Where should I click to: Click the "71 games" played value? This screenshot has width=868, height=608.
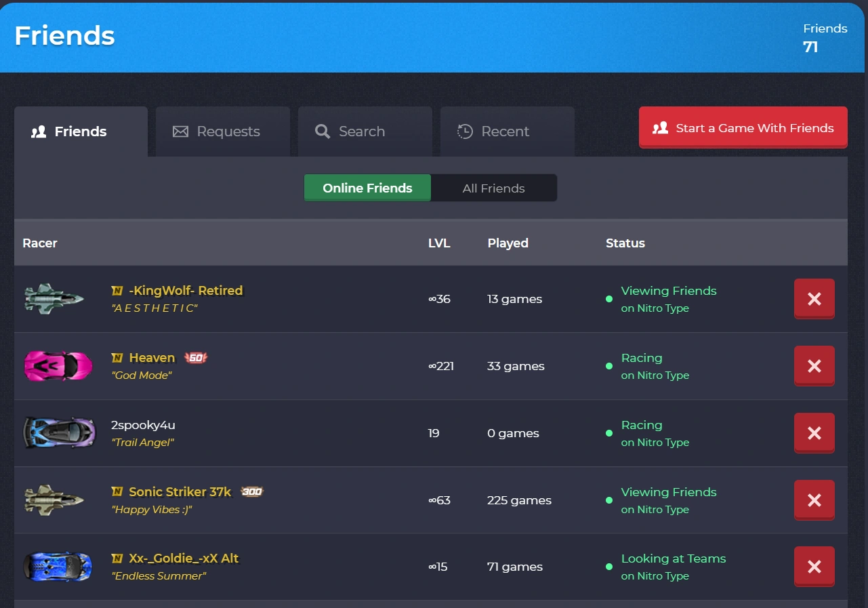[x=515, y=567]
